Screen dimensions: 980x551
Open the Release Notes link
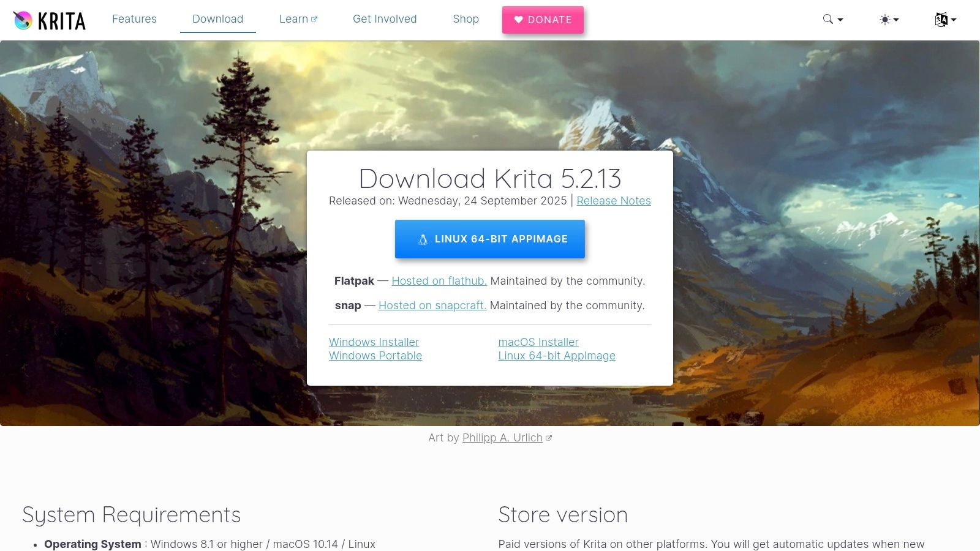tap(614, 201)
